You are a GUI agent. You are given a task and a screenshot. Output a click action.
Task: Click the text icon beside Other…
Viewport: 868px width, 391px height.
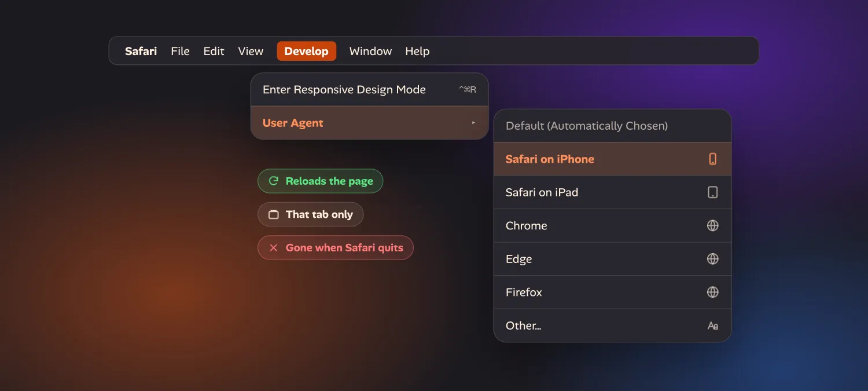point(713,326)
